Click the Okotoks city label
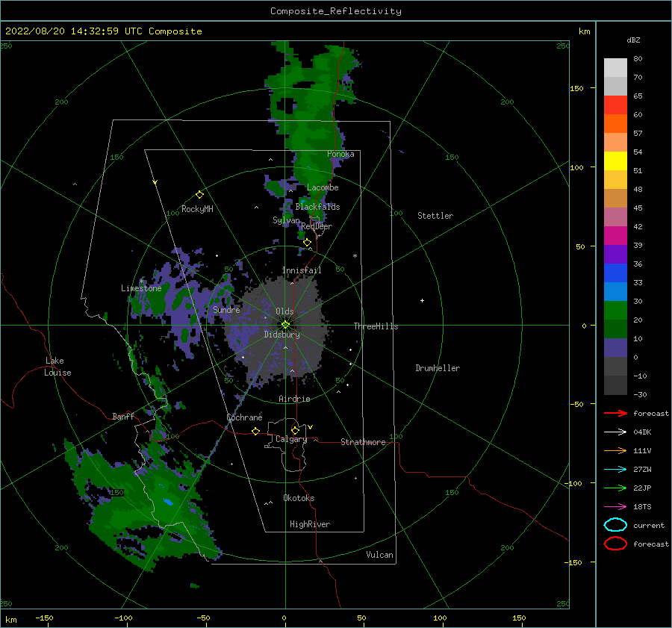Viewport: 672px width, 628px height. (x=299, y=498)
